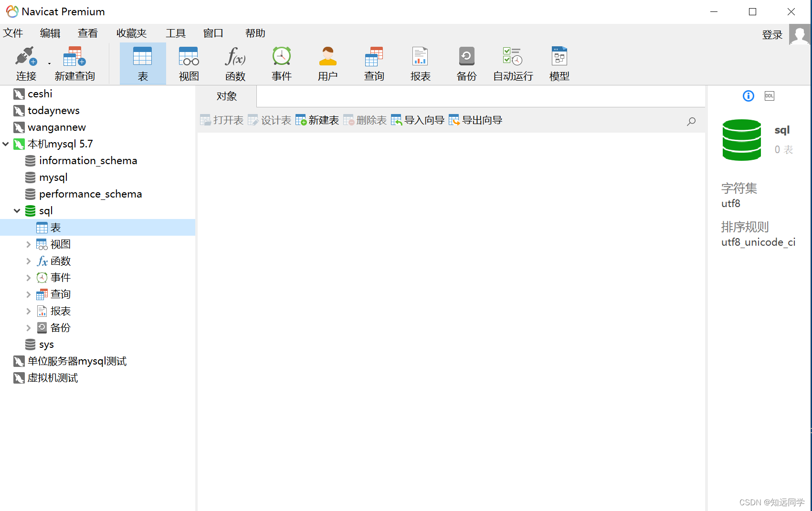Select the Event (事件) toolbar icon
Viewport: 812px width, 511px height.
(282, 64)
